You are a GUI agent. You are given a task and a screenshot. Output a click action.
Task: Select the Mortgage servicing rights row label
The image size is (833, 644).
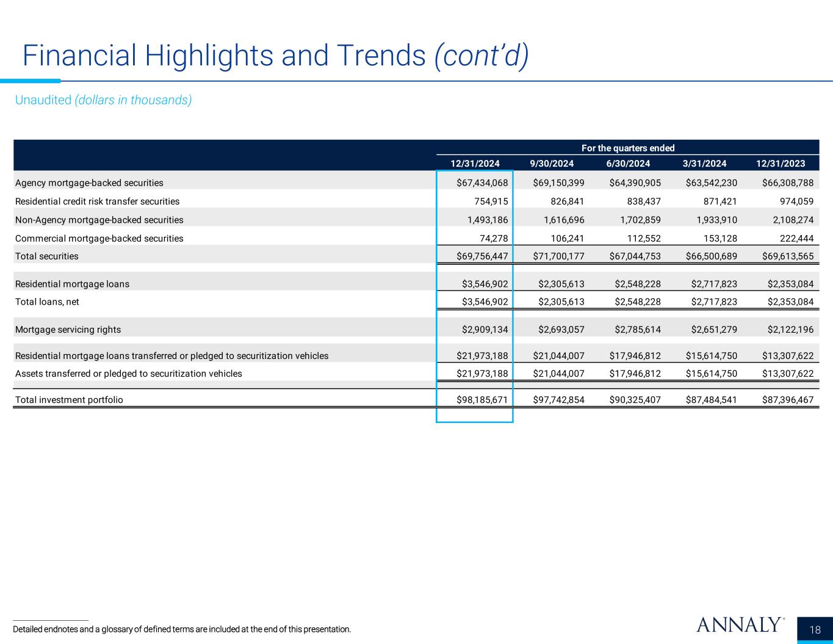[68, 330]
